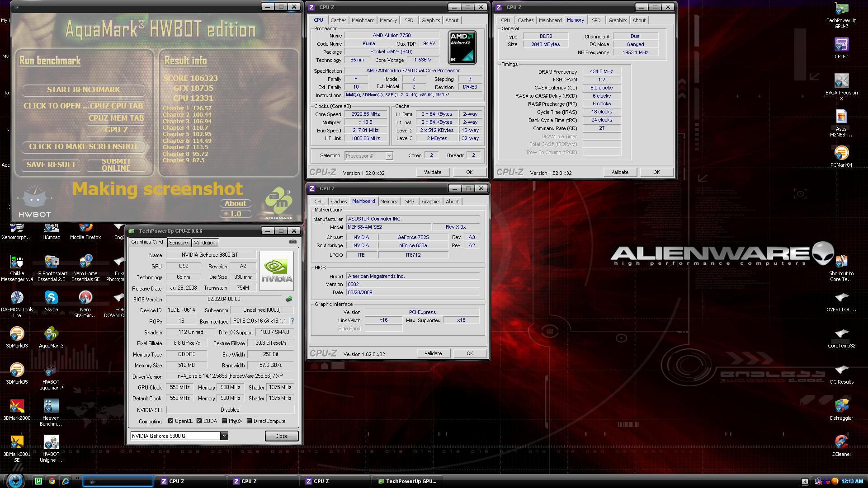The width and height of the screenshot is (868, 488).
Task: Click Close button in GPU-Z
Action: (281, 436)
